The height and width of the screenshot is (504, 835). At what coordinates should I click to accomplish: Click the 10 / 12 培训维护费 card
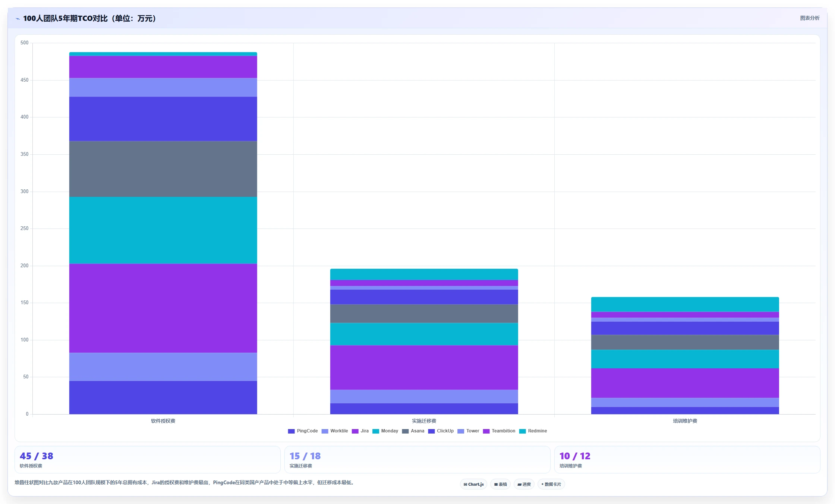coord(687,460)
